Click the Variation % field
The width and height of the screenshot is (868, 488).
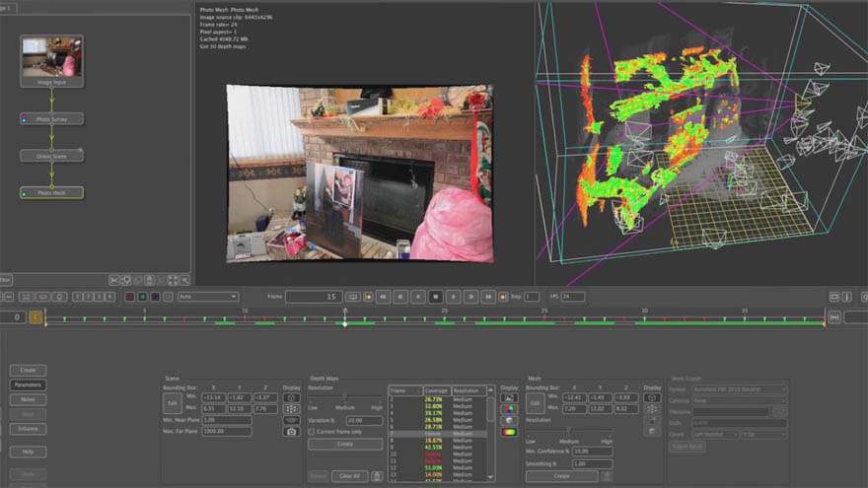[x=364, y=421]
